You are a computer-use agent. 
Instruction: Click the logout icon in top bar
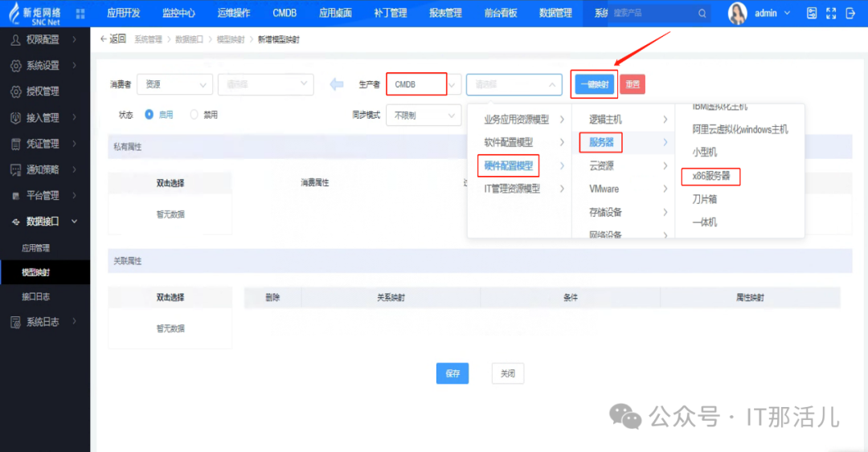click(x=851, y=14)
